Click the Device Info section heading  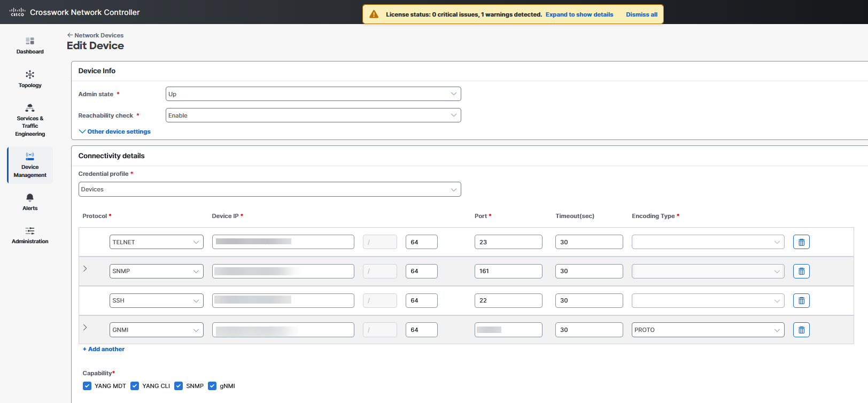pos(97,71)
